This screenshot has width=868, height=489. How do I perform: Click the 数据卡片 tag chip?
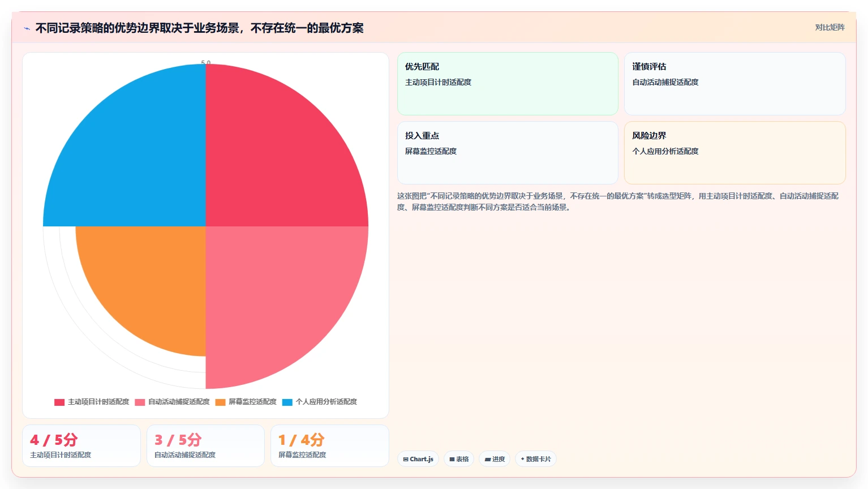(x=536, y=459)
